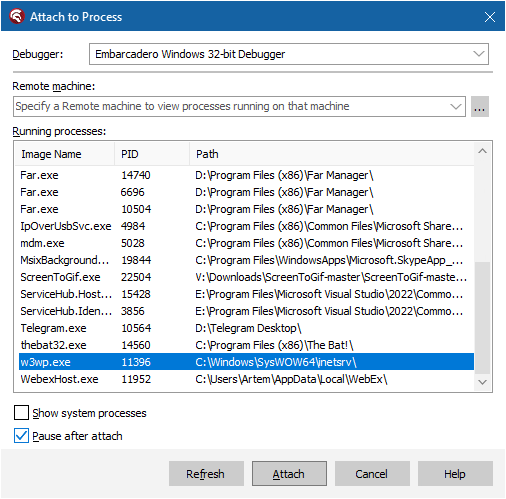Open Help for this dialog
This screenshot has width=506, height=499.
coord(455,474)
